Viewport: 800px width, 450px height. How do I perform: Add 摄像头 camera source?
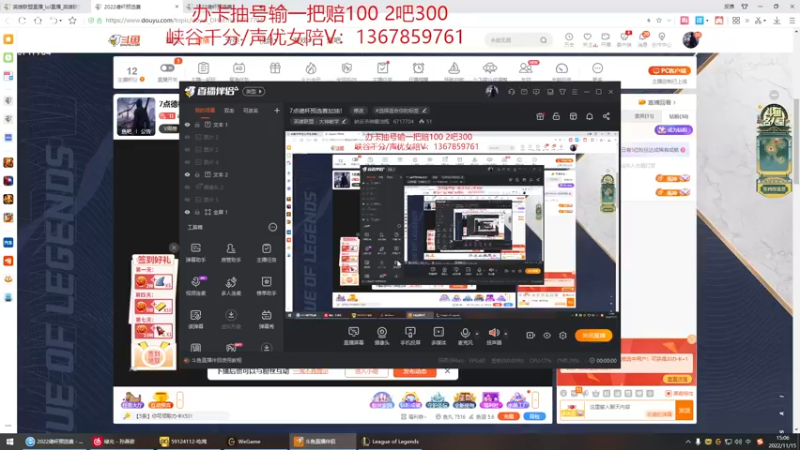pyautogui.click(x=382, y=336)
